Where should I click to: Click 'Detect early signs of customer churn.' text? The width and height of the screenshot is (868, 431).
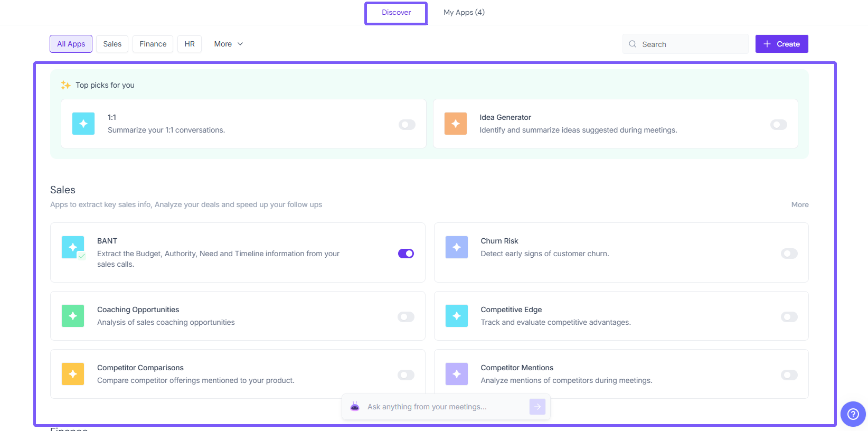[545, 254]
